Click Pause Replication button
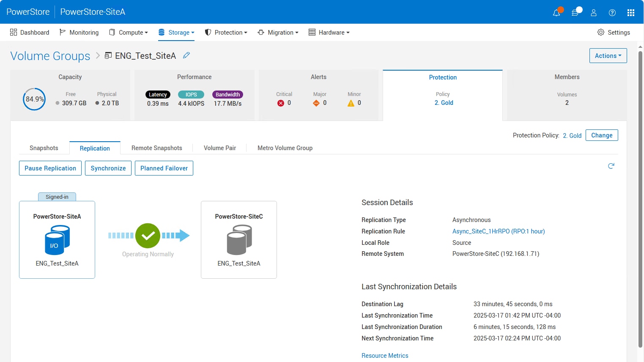The width and height of the screenshot is (644, 362). pos(50,168)
